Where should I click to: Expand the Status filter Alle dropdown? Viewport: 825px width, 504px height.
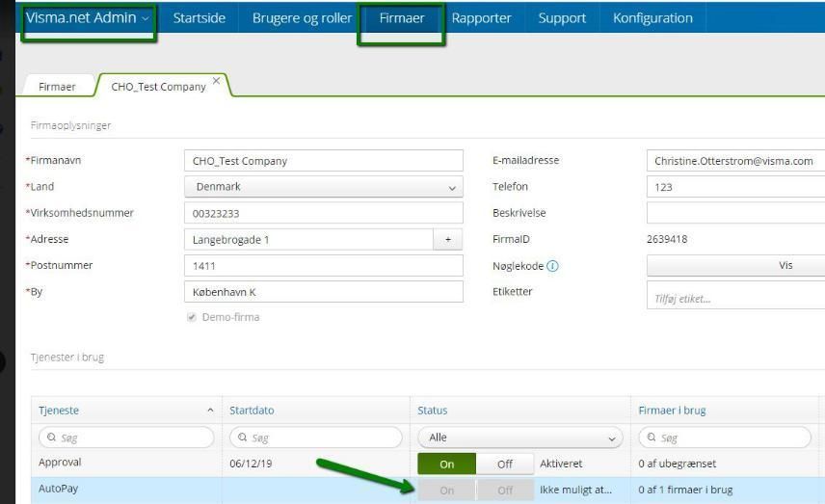coord(520,438)
